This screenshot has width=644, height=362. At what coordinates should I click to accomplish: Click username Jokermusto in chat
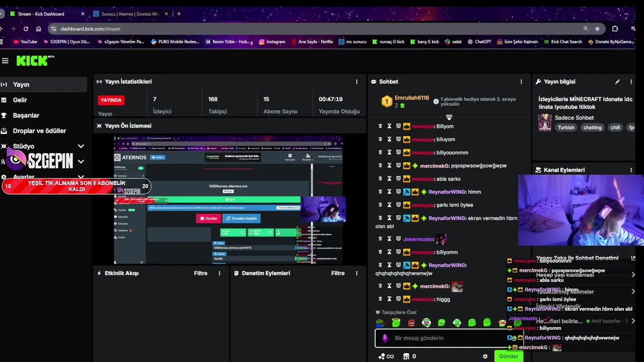418,239
